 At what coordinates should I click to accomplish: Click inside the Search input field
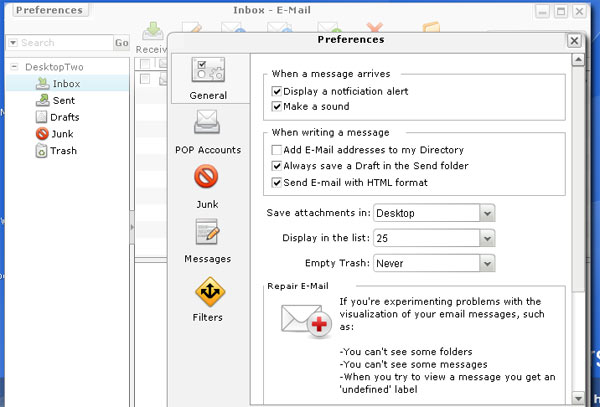tap(66, 42)
